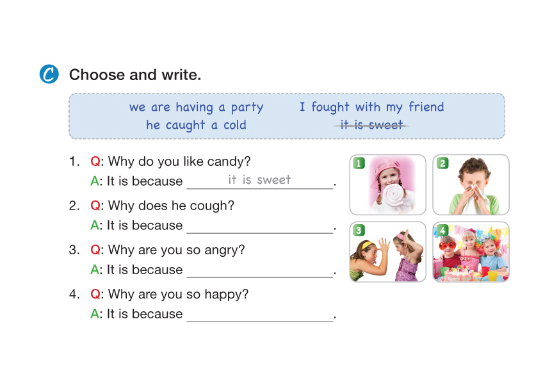Choose the phrase "he caught a cold"
559x392 pixels.
coord(196,125)
